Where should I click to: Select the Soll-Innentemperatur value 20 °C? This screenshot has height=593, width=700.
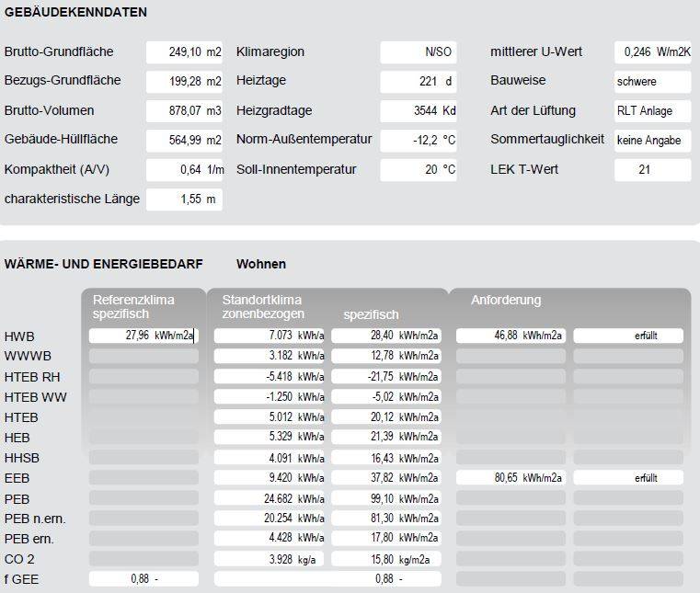[x=419, y=169]
